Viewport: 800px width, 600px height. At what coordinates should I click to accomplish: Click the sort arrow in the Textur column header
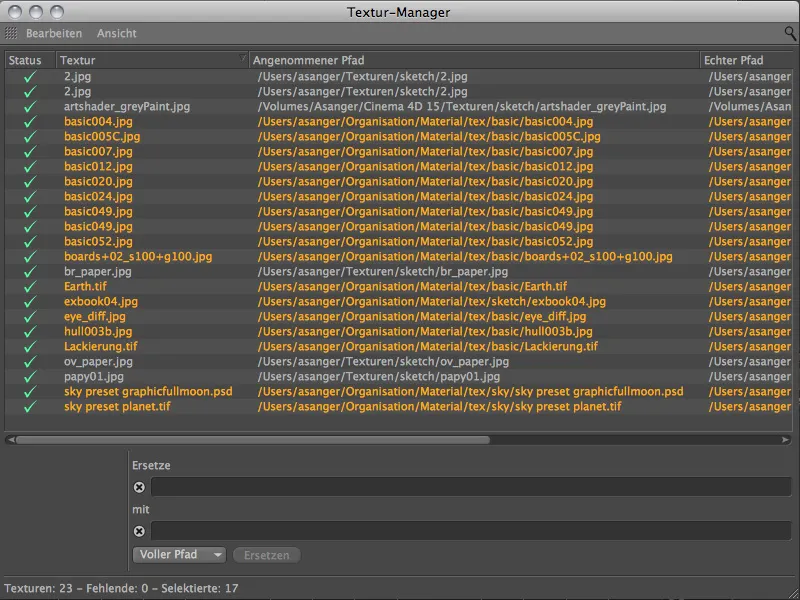pos(243,57)
